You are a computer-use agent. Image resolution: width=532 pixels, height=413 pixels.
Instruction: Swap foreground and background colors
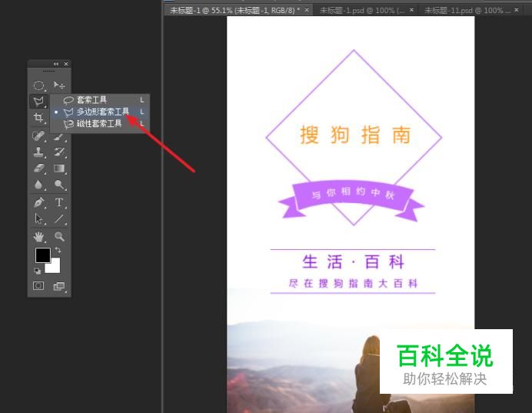[58, 250]
